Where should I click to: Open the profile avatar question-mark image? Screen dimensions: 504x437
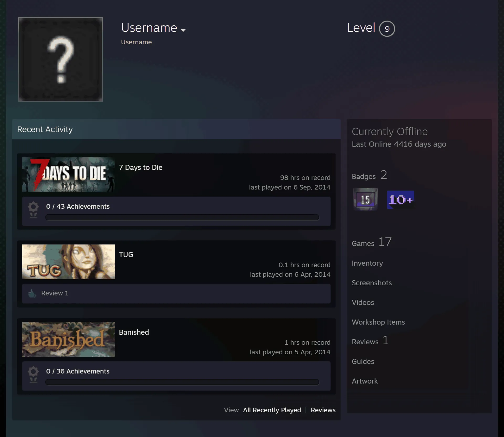pyautogui.click(x=60, y=59)
